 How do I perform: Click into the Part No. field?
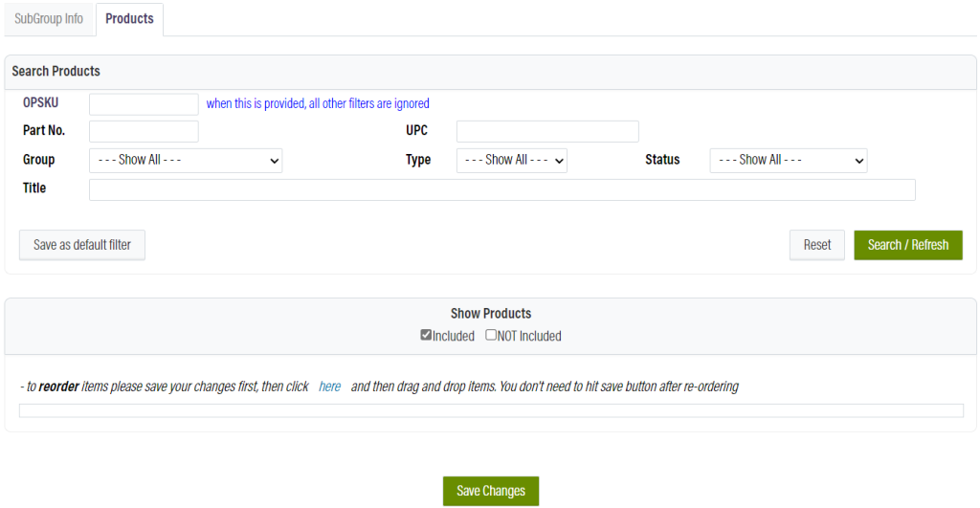(144, 131)
